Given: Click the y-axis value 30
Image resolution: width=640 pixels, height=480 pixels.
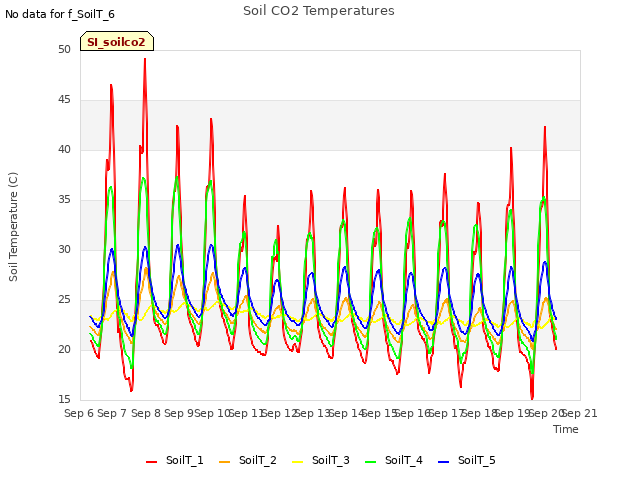Looking at the screenshot, I should [64, 249].
